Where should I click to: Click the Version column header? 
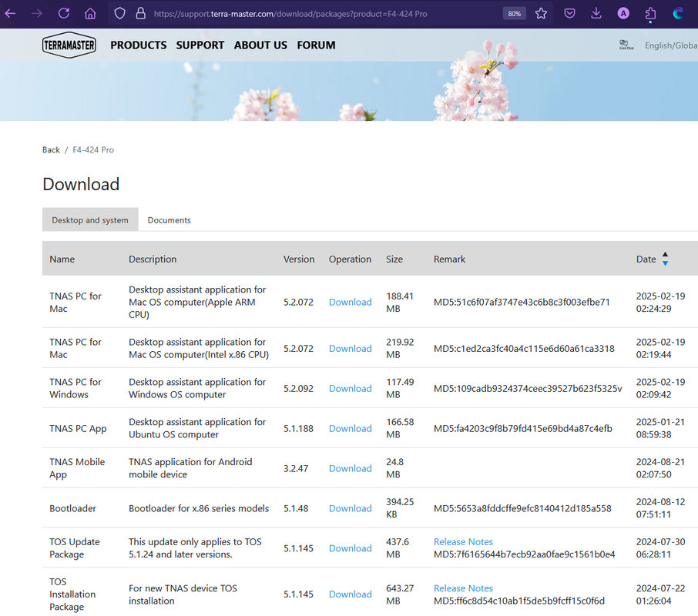click(x=299, y=259)
